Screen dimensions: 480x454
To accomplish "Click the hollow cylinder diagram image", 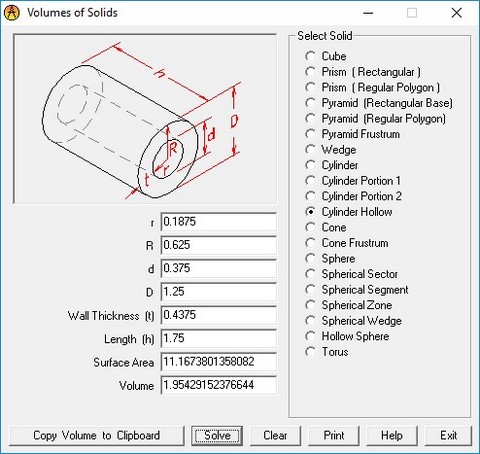I will [145, 119].
